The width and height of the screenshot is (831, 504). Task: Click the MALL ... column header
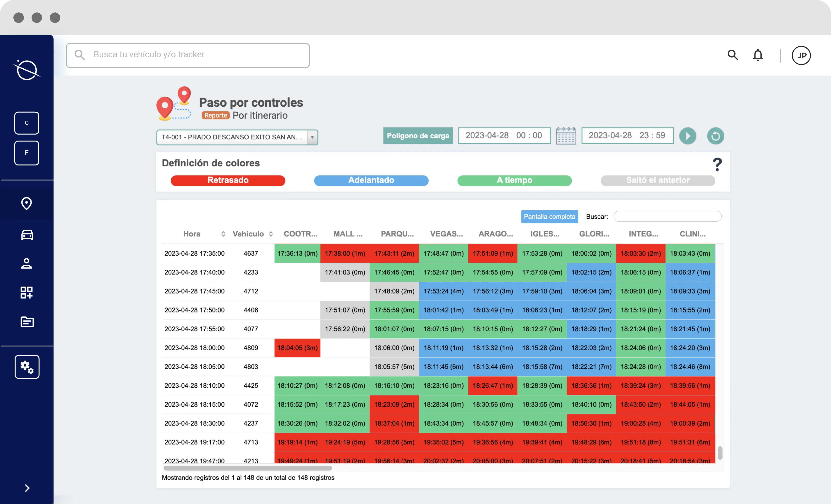click(348, 234)
